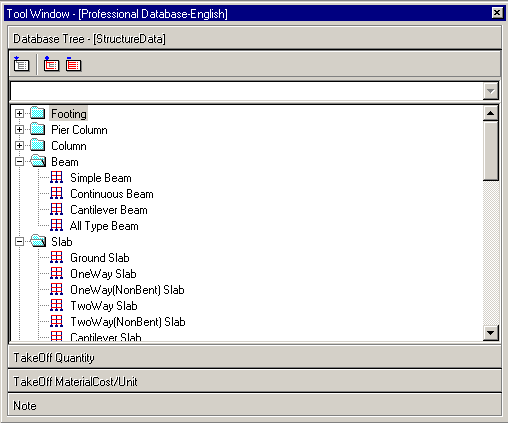Click the Pier Column folder icon
This screenshot has width=508, height=423.
tap(38, 129)
